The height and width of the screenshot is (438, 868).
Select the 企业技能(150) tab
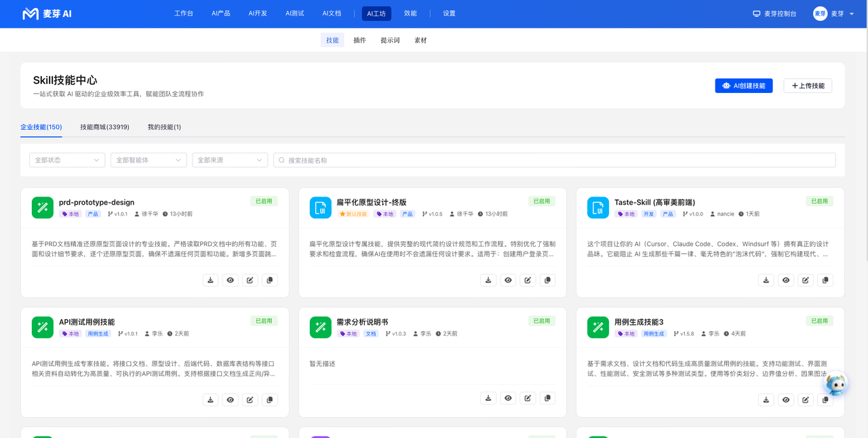click(41, 127)
